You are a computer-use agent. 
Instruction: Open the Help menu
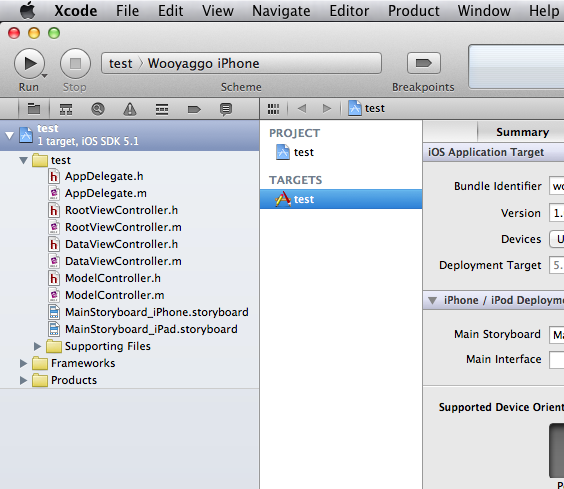[544, 11]
